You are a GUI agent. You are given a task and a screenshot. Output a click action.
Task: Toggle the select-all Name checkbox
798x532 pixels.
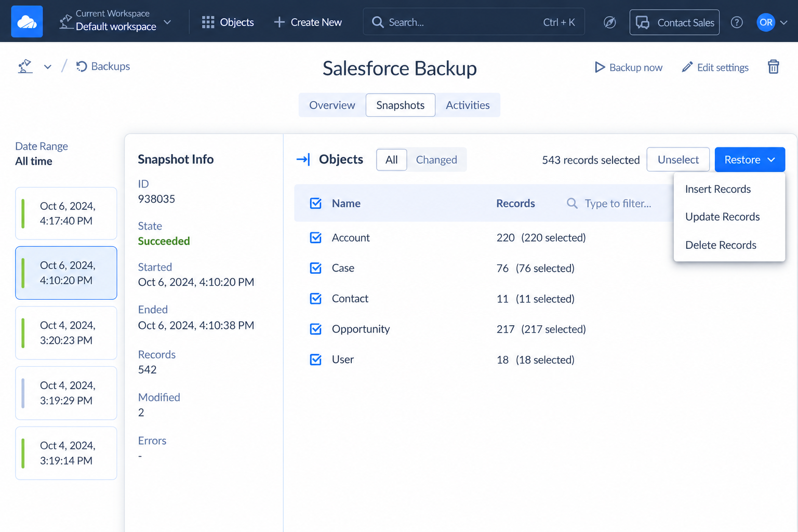coord(316,203)
